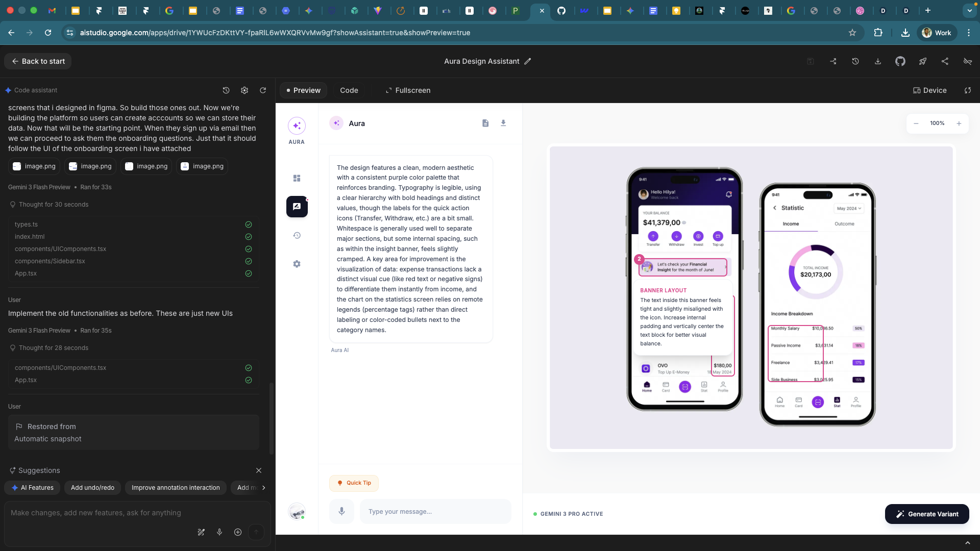Image resolution: width=980 pixels, height=551 pixels.
Task: Click the zoom in plus control
Action: 959,123
